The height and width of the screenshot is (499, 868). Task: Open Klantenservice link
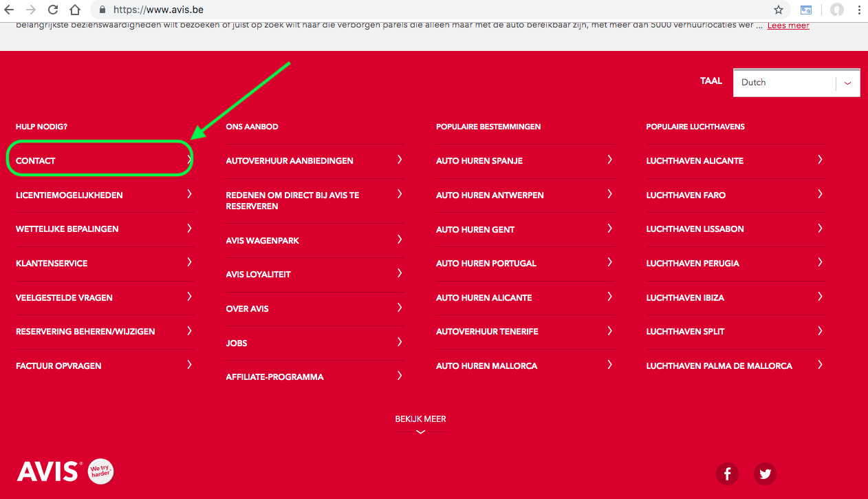coord(52,263)
